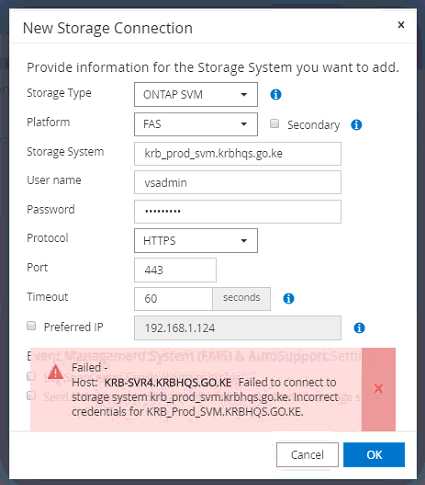Image resolution: width=425 pixels, height=485 pixels.
Task: Click the Timeout field showing 60
Action: [173, 299]
